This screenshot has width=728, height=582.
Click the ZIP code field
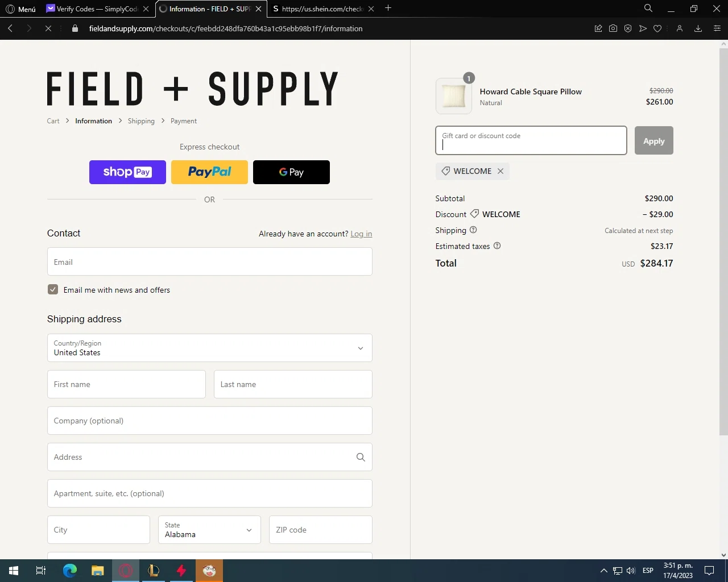321,530
